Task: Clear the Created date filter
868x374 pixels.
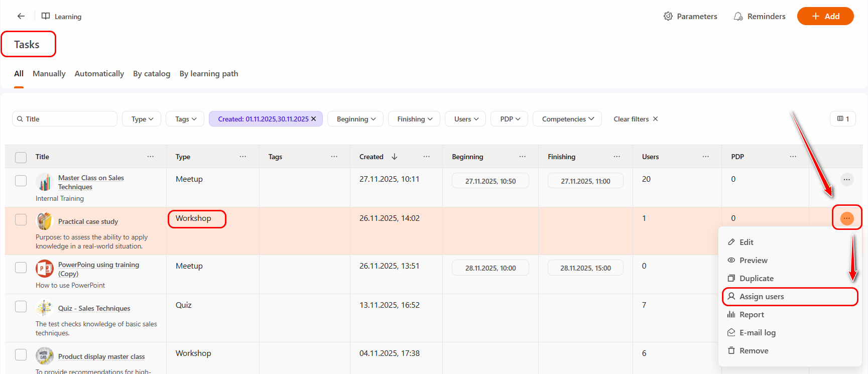Action: tap(314, 119)
